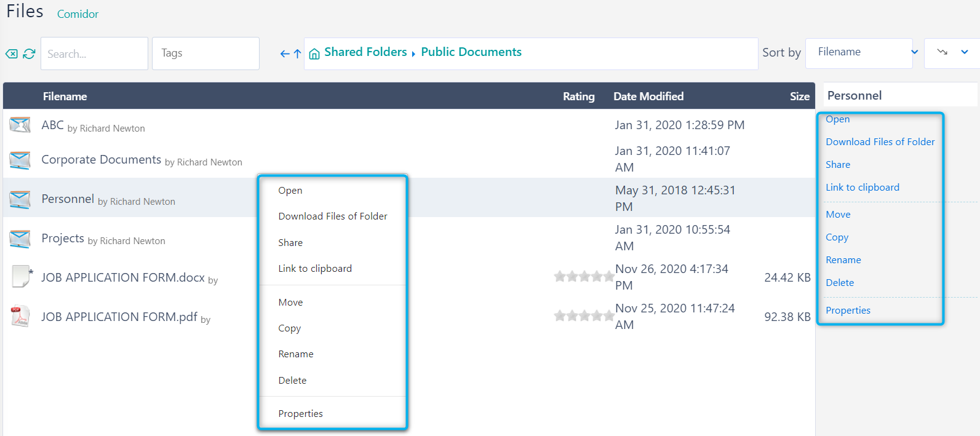The width and height of the screenshot is (980, 436).
Task: Click the JOB APPLICATION FORM.pdf file icon
Action: (20, 316)
